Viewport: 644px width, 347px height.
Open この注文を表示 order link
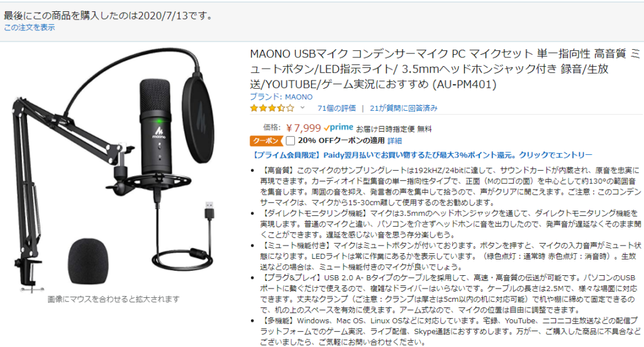point(29,28)
